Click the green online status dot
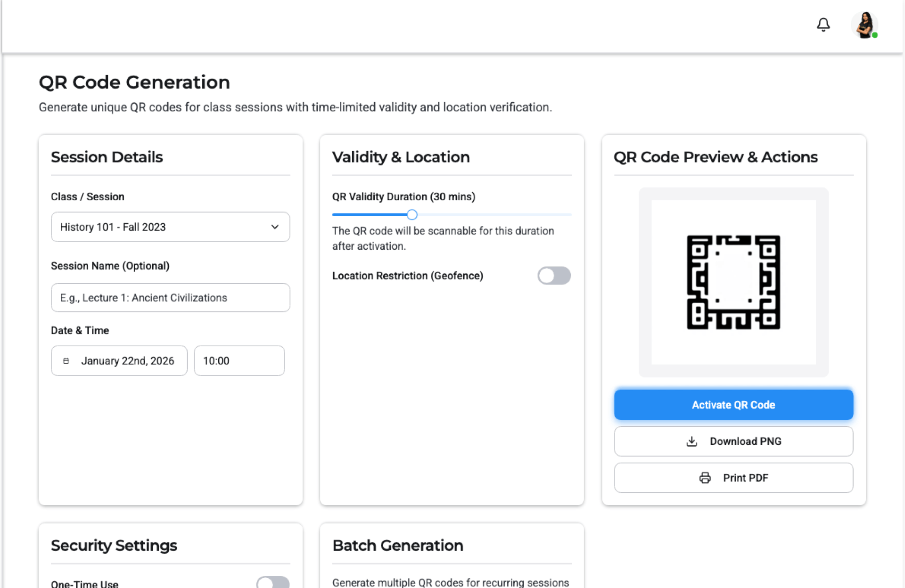The image size is (905, 588). tap(875, 35)
